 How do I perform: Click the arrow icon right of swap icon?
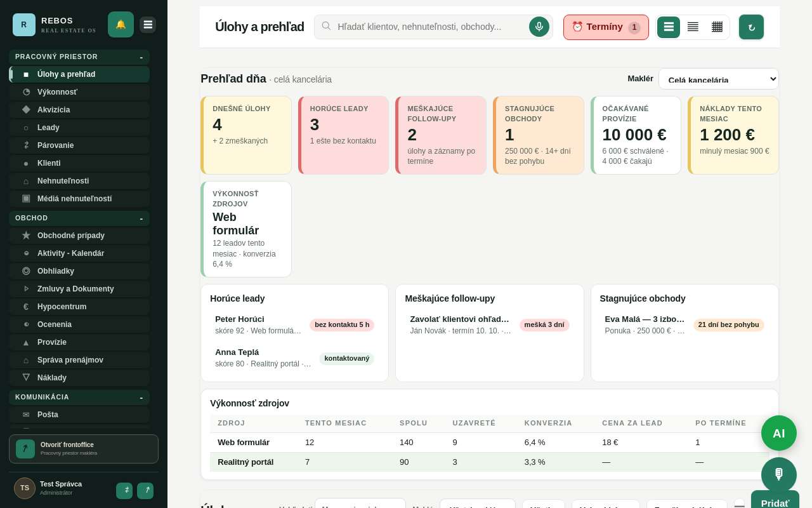pyautogui.click(x=145, y=491)
